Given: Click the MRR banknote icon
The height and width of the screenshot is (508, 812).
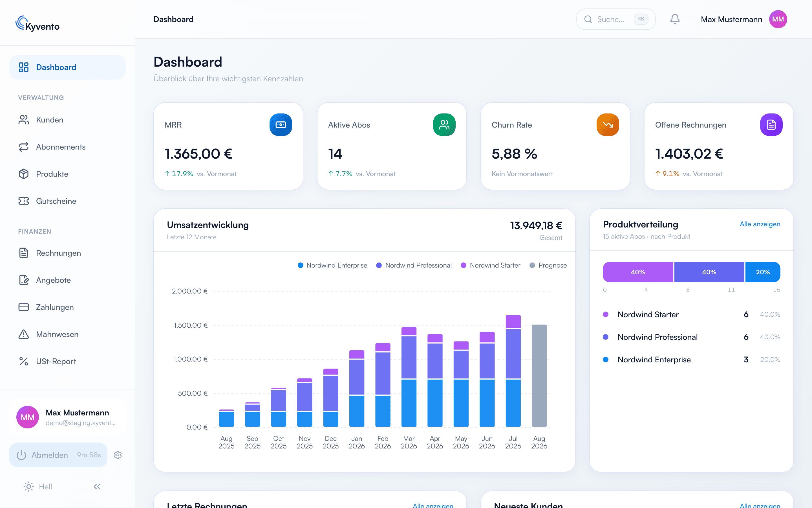Looking at the screenshot, I should (x=281, y=125).
